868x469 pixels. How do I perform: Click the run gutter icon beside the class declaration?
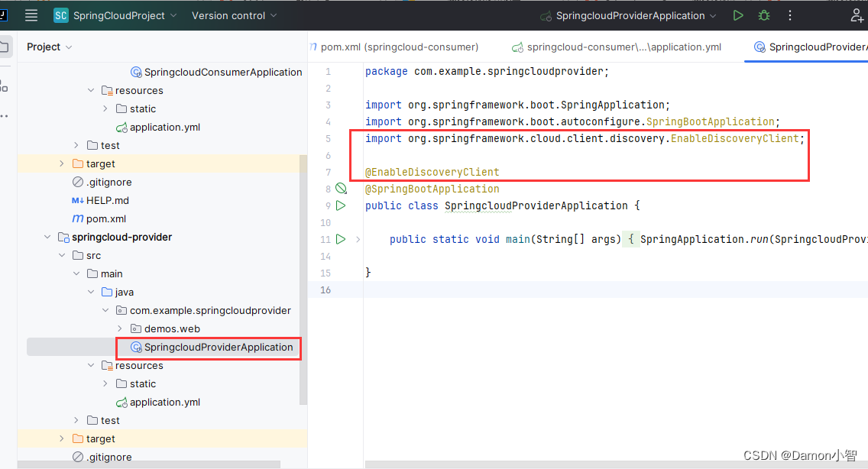[x=341, y=205]
